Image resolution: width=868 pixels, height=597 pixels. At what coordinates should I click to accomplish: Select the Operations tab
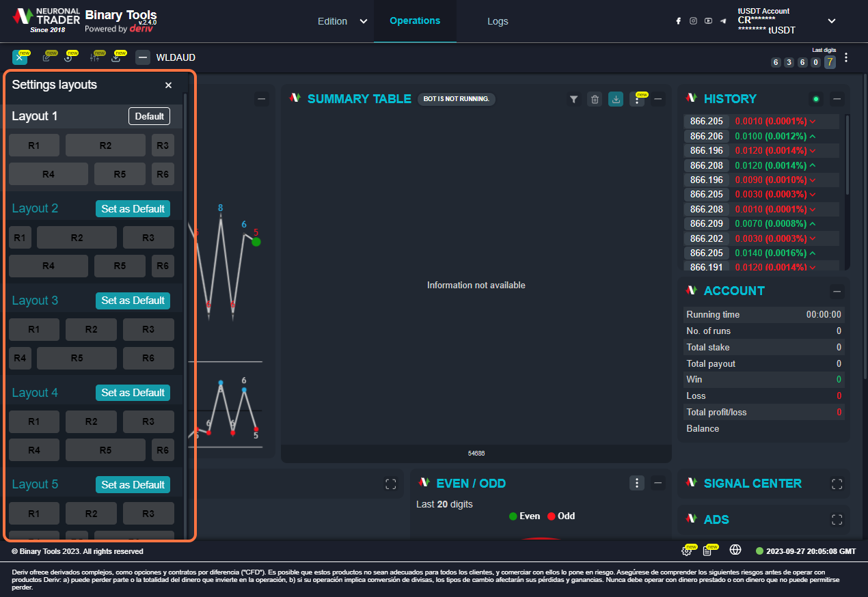pos(415,21)
